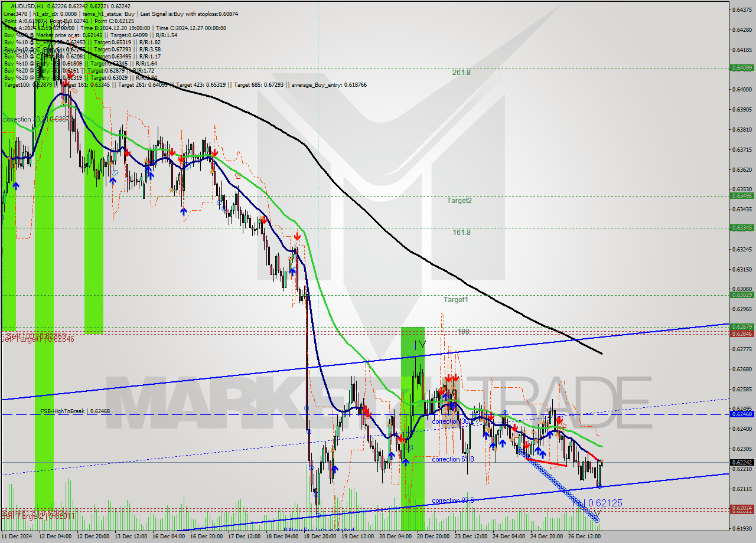Click the '16 Dec 04:00' time axis label
This screenshot has height=543, width=756.
pos(170,537)
